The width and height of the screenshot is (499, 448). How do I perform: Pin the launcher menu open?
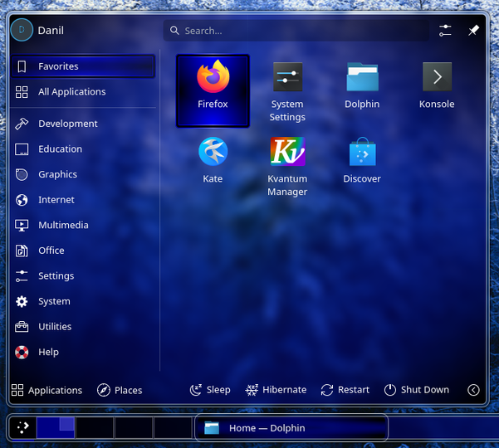pos(473,31)
